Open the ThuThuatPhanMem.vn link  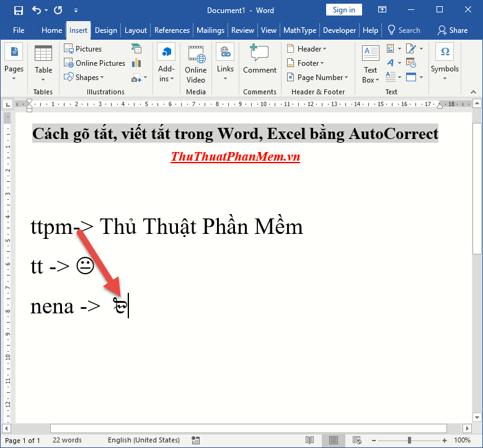(236, 156)
